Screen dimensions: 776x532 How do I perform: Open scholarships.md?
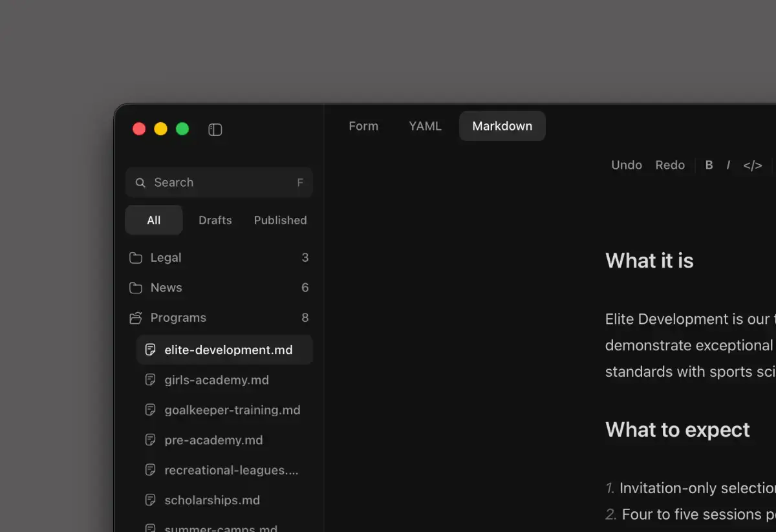[x=225, y=500]
